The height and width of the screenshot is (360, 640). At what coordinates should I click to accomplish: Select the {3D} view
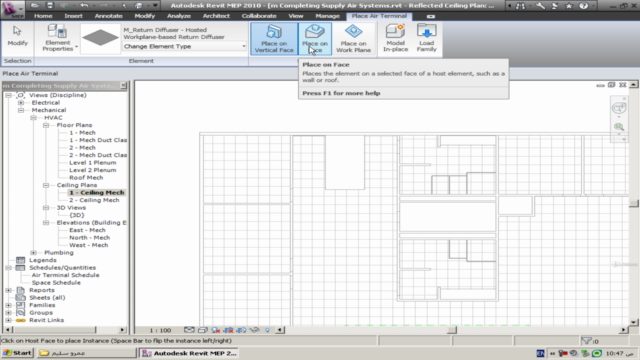[x=77, y=215]
